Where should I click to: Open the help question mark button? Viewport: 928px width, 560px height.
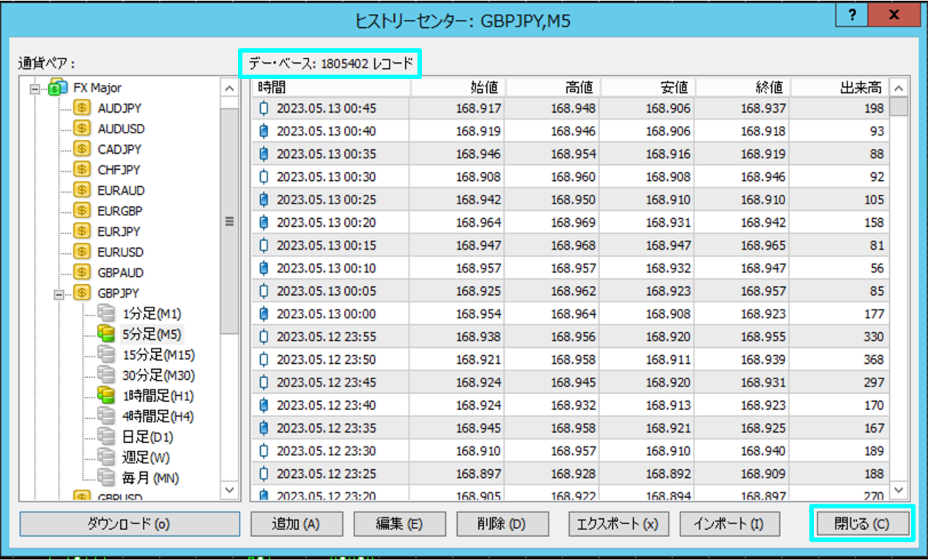pos(853,16)
